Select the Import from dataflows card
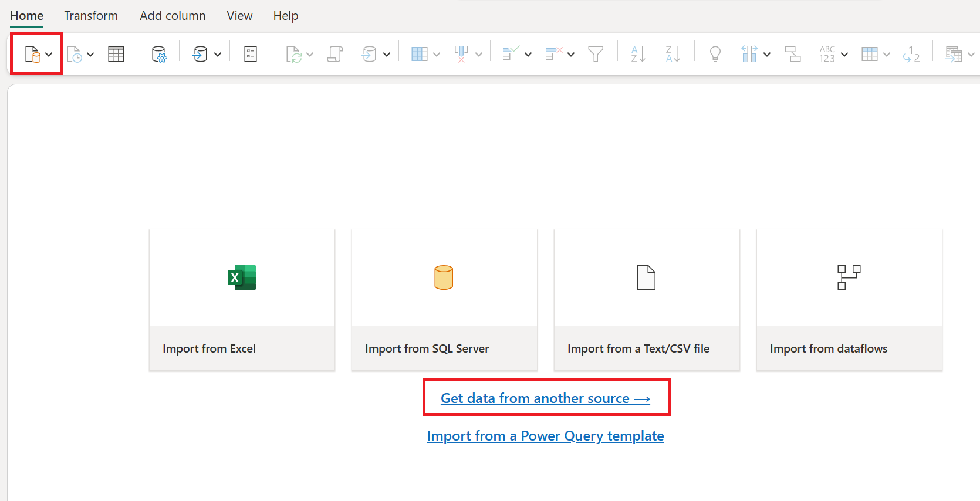Screen dimensions: 980x501 (849, 300)
